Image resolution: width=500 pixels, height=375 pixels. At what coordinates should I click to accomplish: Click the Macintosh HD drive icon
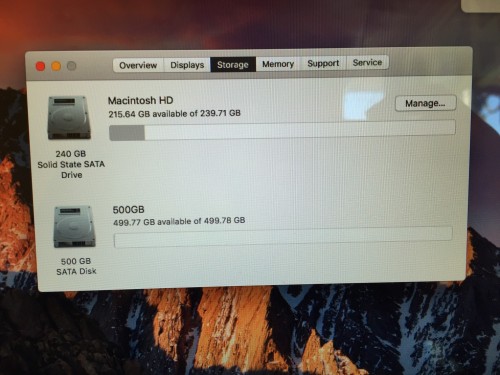69,118
